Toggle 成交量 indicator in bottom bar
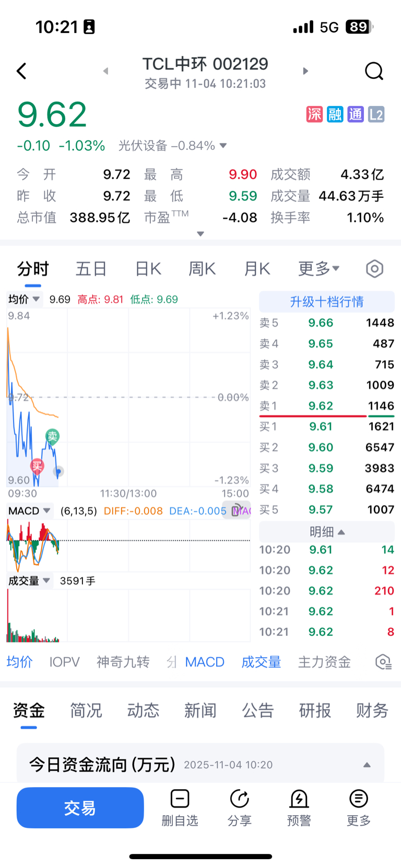The height and width of the screenshot is (868, 401). pos(261,662)
